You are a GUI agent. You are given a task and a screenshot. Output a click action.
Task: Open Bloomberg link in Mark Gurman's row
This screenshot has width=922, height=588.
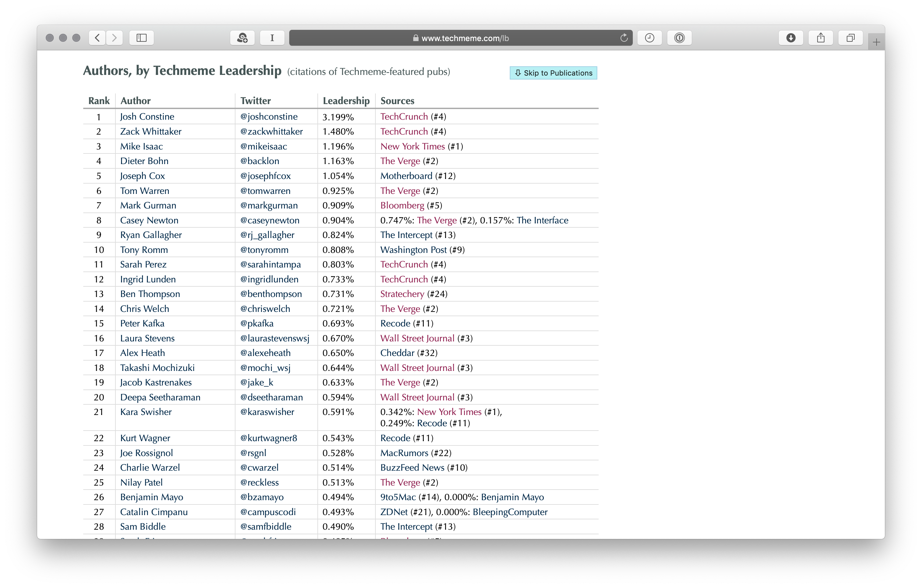click(x=402, y=206)
